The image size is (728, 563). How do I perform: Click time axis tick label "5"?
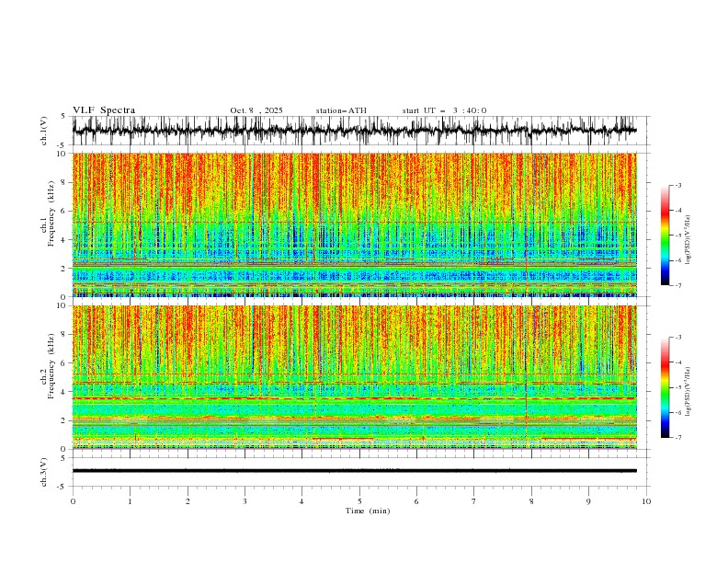point(359,501)
